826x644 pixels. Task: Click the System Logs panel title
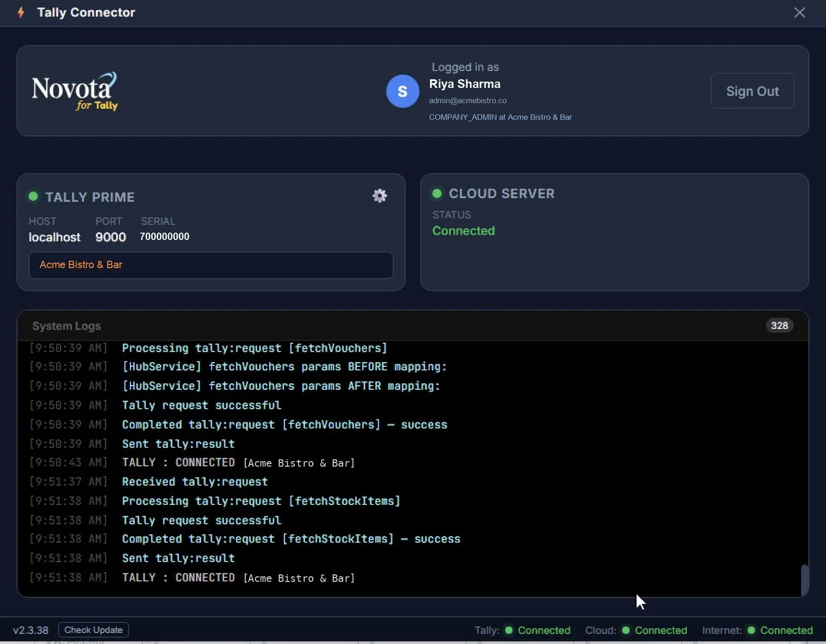67,326
